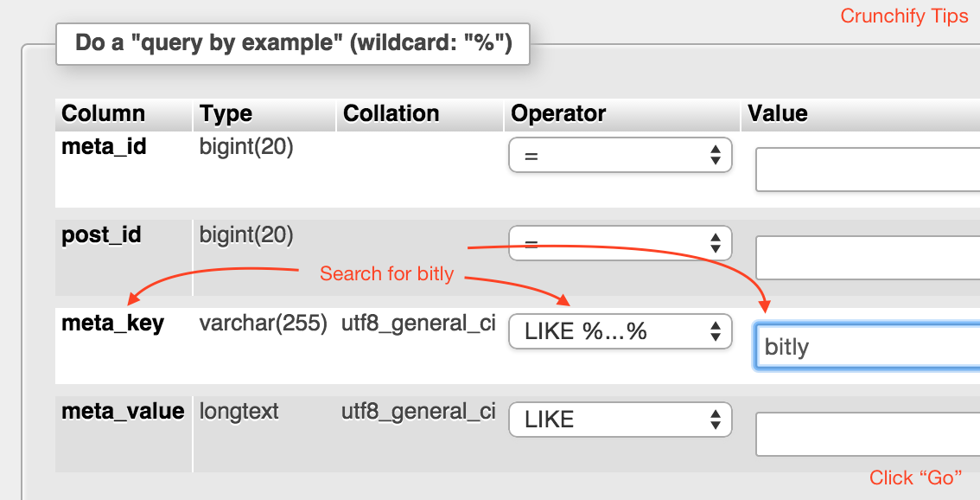The height and width of the screenshot is (500, 980).
Task: Expand the meta_key LIKE %...% operator dropdown
Action: point(620,331)
